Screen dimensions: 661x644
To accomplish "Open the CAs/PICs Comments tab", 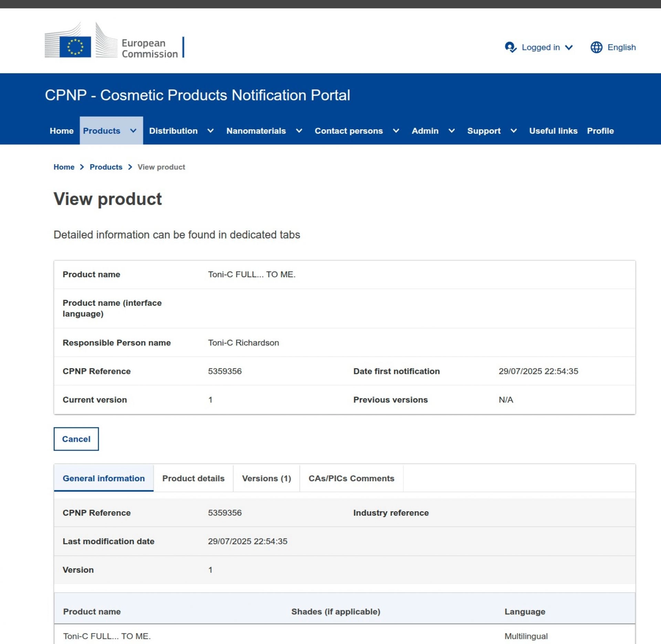I will (351, 479).
